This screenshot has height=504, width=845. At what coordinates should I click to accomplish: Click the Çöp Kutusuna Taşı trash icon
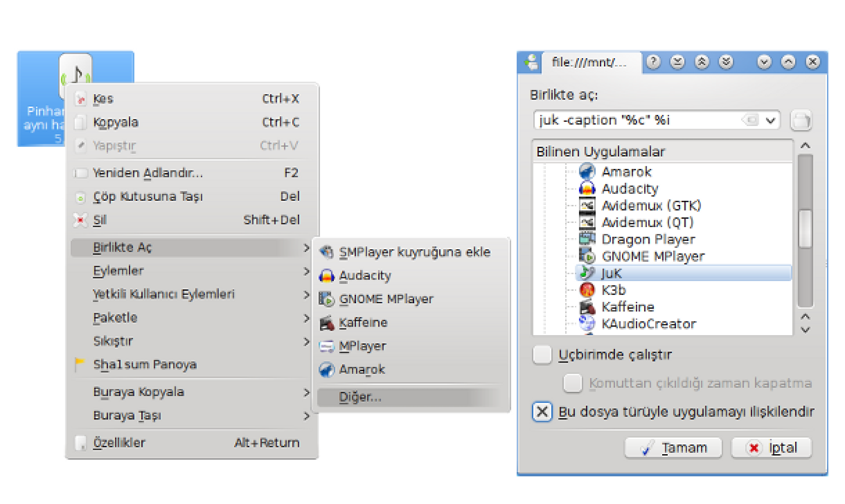coord(81,198)
